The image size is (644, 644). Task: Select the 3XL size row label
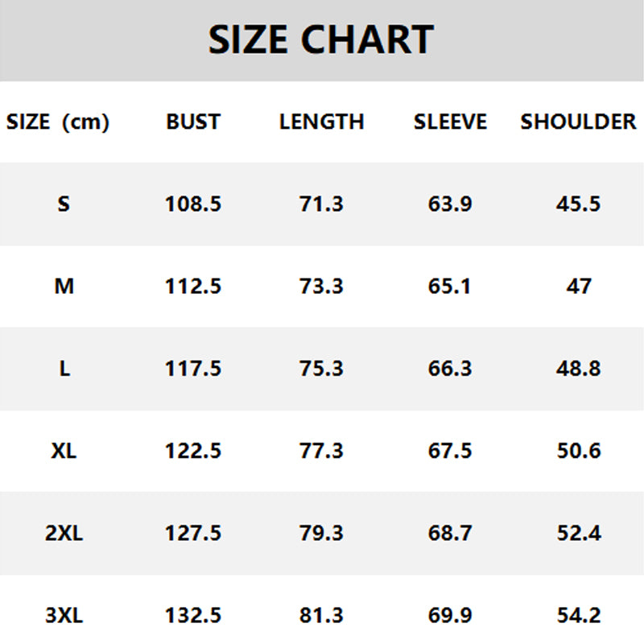pyautogui.click(x=64, y=617)
